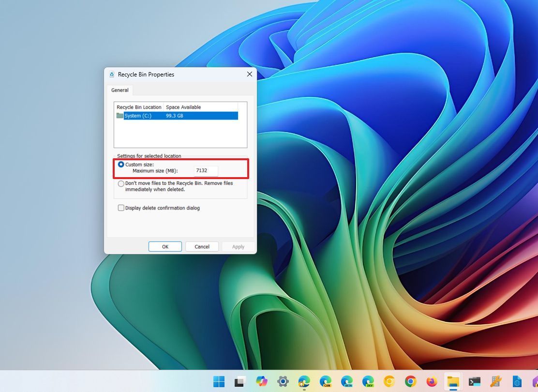Switch to the General tab

(x=120, y=90)
